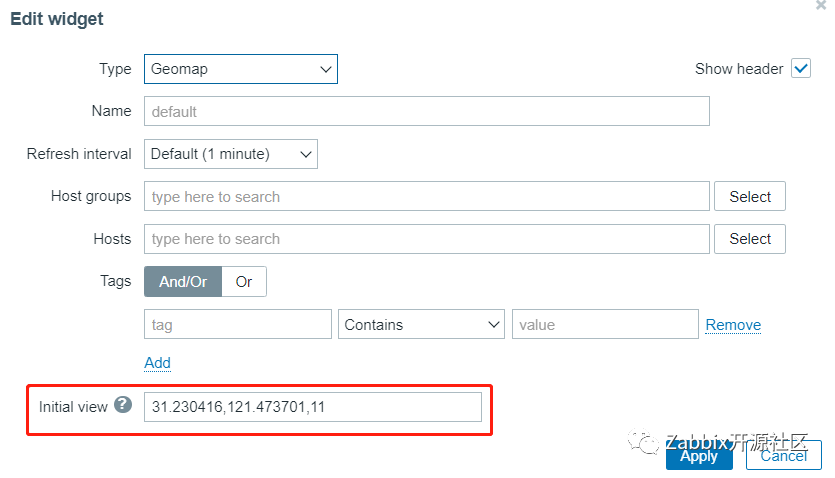Image resolution: width=835 pixels, height=478 pixels.
Task: Select the Or tags option
Action: [244, 282]
